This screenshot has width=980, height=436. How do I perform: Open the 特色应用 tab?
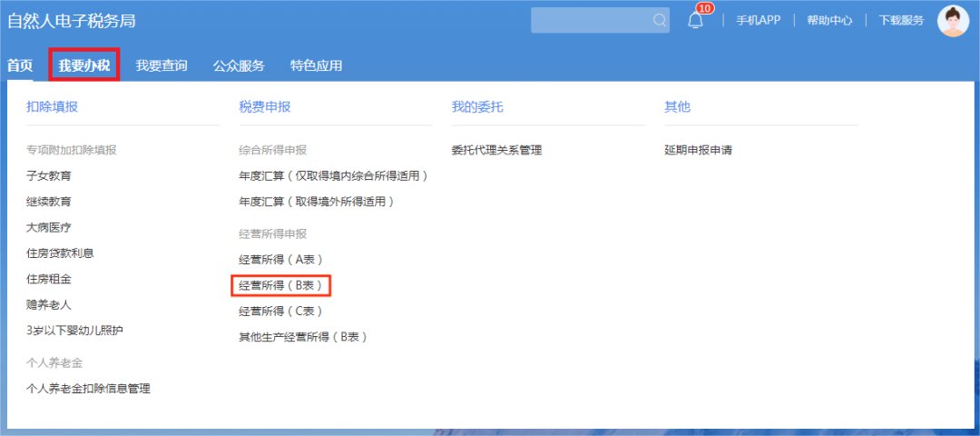point(317,65)
